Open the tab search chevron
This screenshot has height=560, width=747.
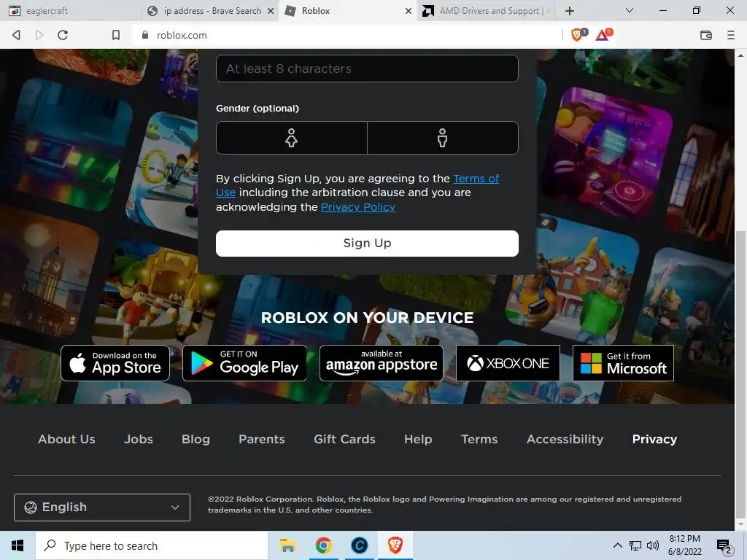[x=630, y=10]
